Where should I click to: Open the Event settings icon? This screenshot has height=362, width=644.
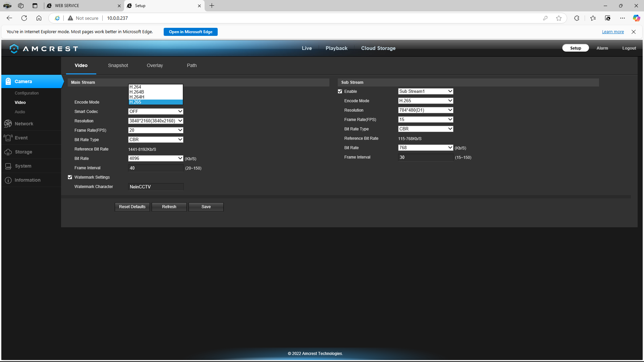pos(8,138)
